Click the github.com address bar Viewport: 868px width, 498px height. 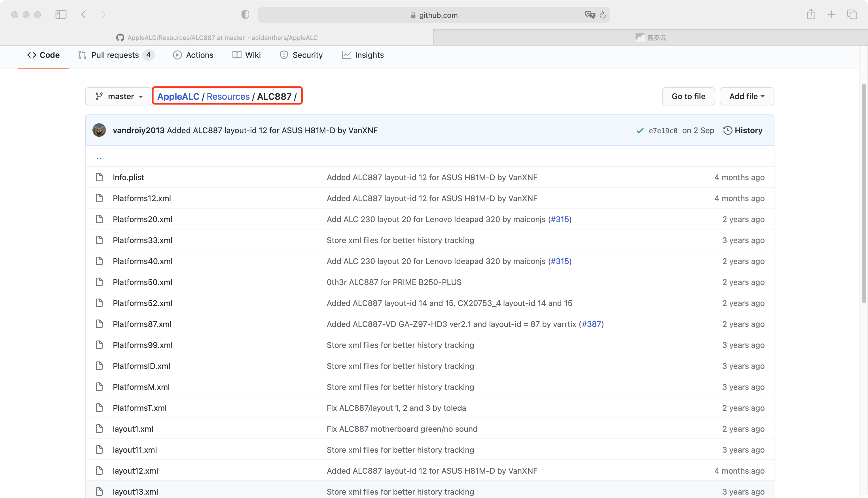tap(434, 15)
